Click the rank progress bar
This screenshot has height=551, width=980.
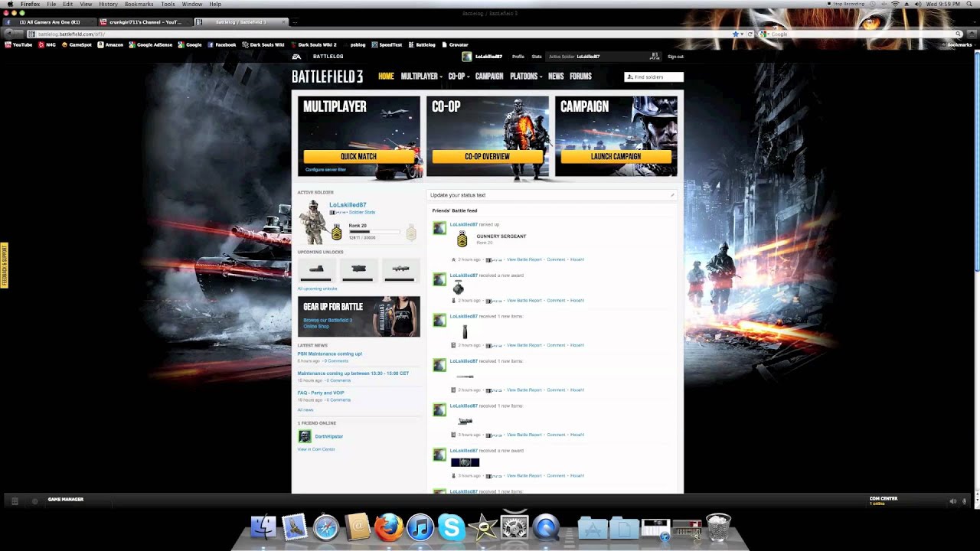point(374,231)
